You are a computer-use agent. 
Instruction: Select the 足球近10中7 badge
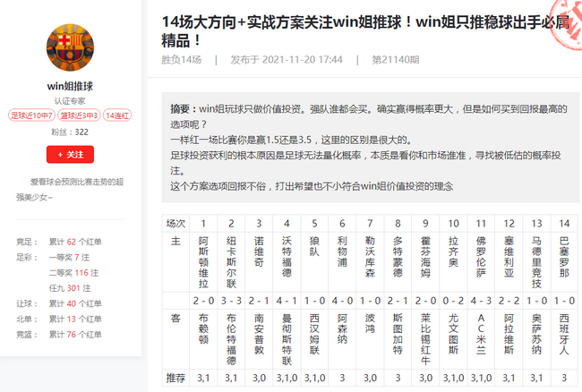point(31,115)
